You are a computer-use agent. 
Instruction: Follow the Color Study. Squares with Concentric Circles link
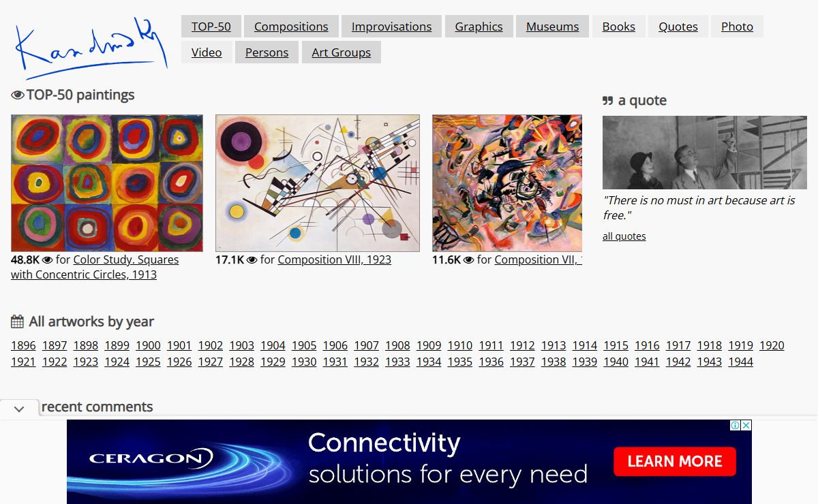pos(95,267)
